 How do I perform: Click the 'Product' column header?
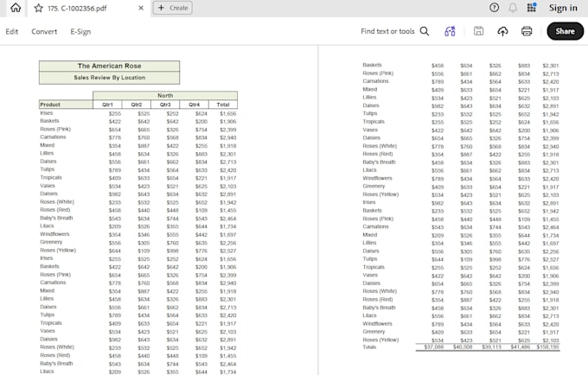click(66, 105)
